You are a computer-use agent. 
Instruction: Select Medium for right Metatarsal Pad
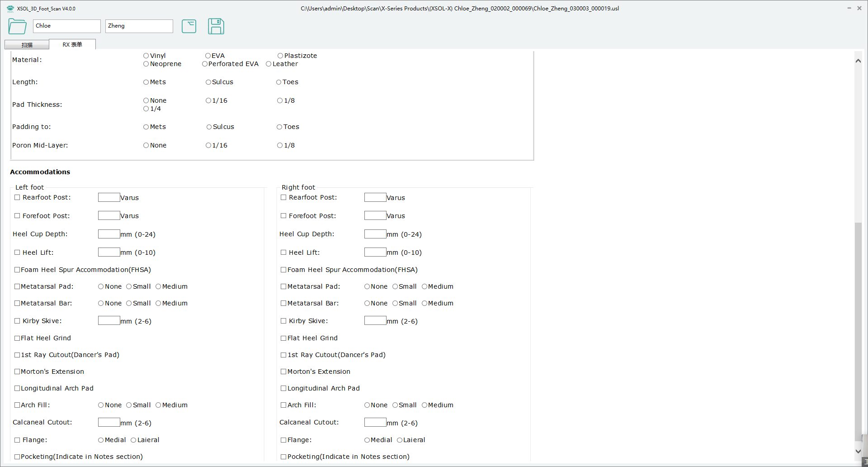(x=425, y=286)
